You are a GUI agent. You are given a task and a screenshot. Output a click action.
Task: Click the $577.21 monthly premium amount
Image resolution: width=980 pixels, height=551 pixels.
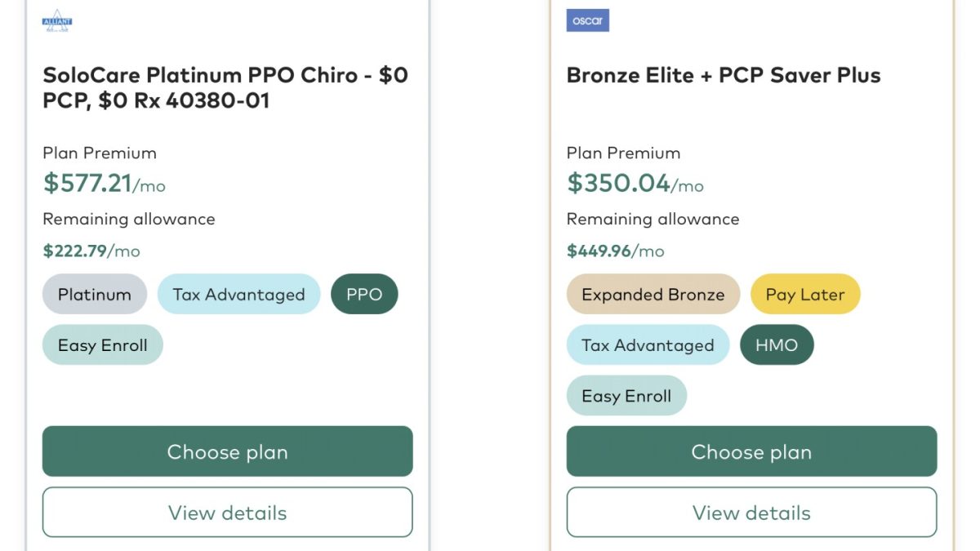pos(88,183)
